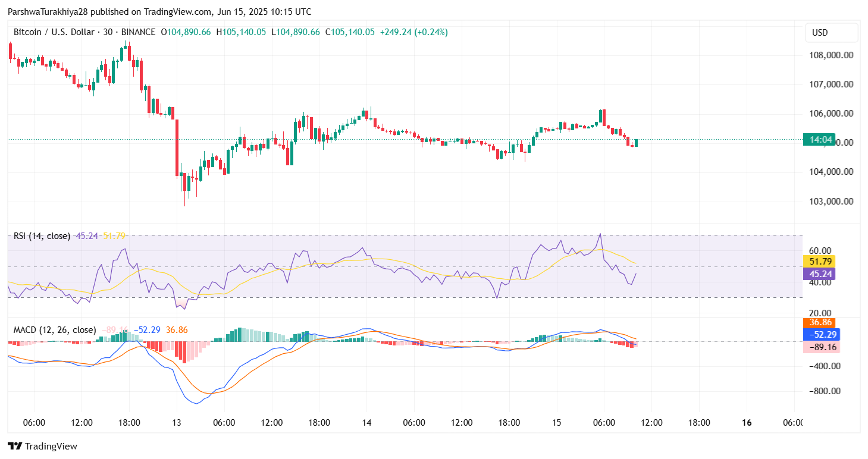Select date marker 16 on time axis

(x=747, y=423)
